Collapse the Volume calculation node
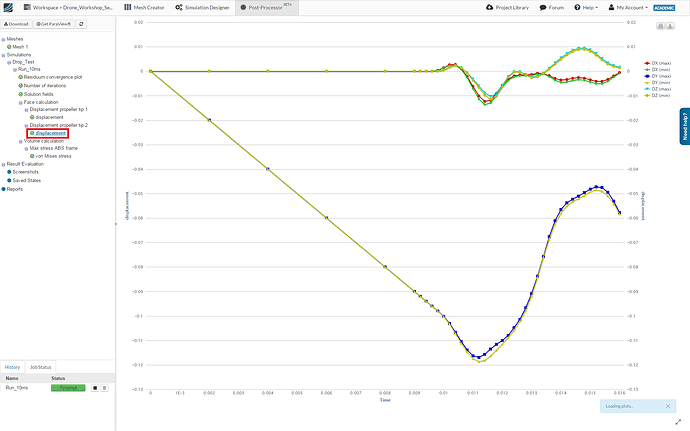Image resolution: width=690 pixels, height=431 pixels. (x=20, y=141)
